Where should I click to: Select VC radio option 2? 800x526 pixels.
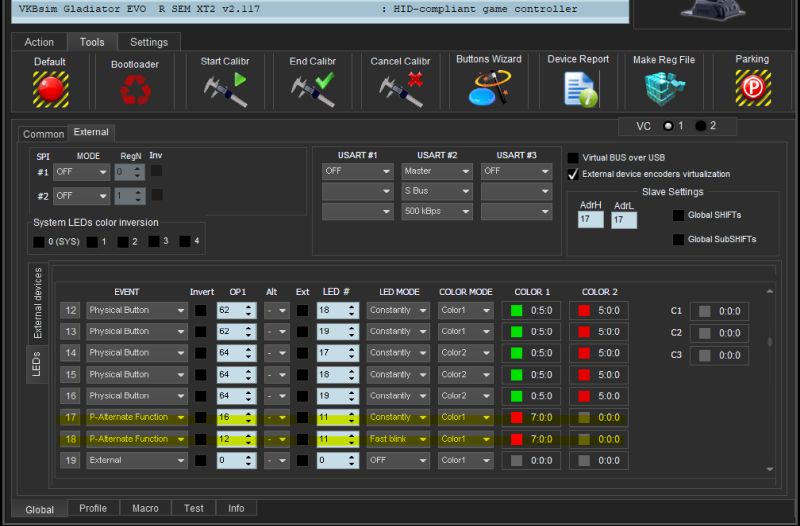[x=701, y=126]
